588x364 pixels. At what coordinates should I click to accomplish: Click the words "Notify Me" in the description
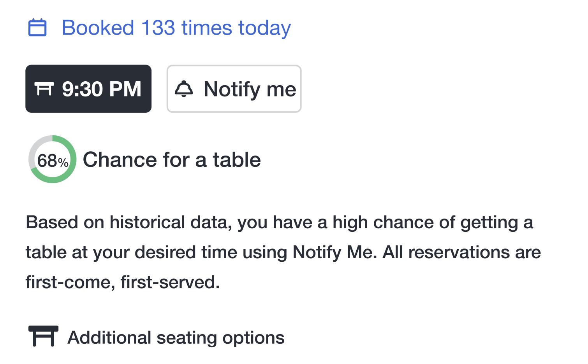335,252
